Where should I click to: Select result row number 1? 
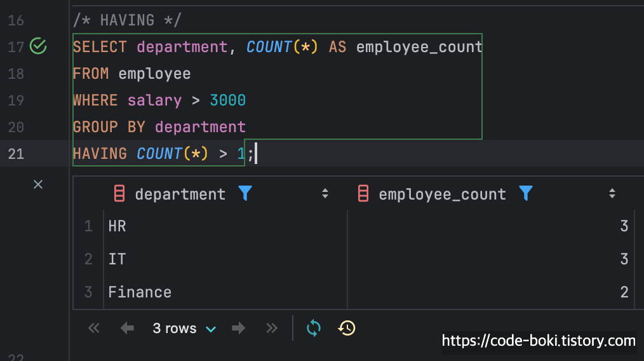coord(88,226)
